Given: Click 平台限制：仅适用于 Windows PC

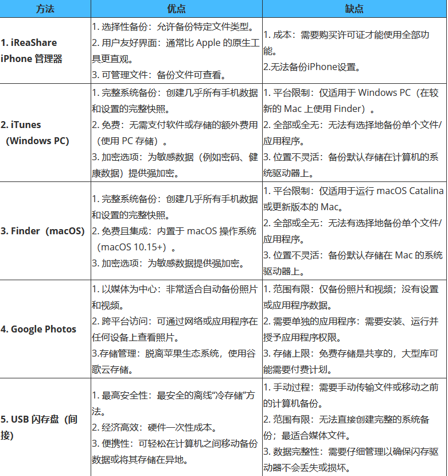Looking at the screenshot, I should (351, 101).
